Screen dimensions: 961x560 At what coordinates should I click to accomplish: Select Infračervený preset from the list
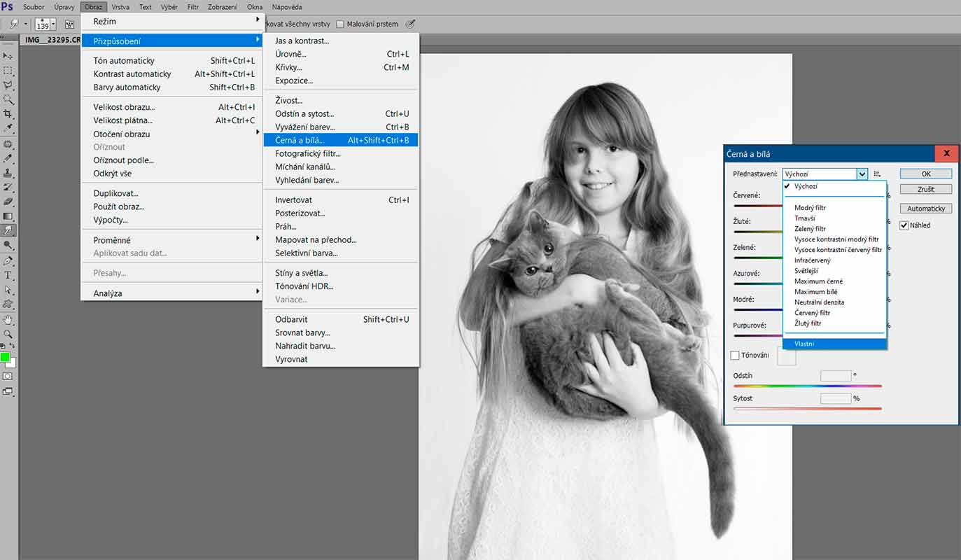point(813,260)
